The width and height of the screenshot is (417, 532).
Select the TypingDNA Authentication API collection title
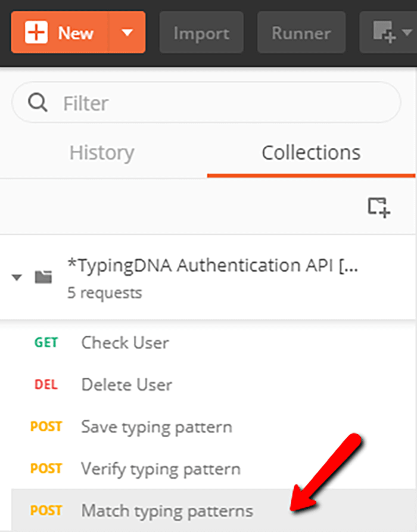pyautogui.click(x=213, y=265)
